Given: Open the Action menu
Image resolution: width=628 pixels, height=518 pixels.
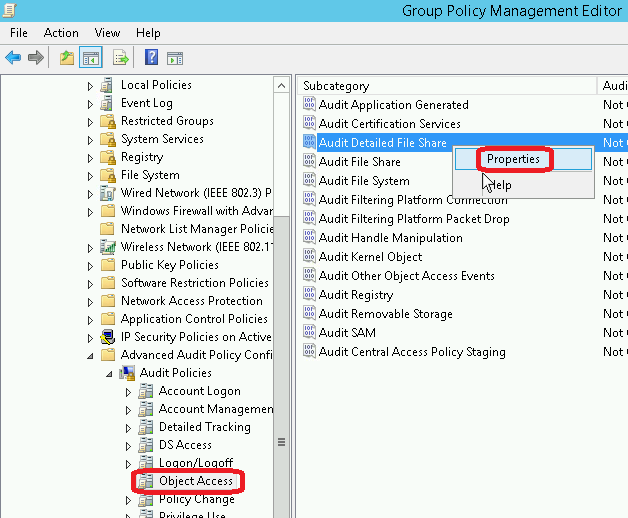Looking at the screenshot, I should (x=61, y=33).
